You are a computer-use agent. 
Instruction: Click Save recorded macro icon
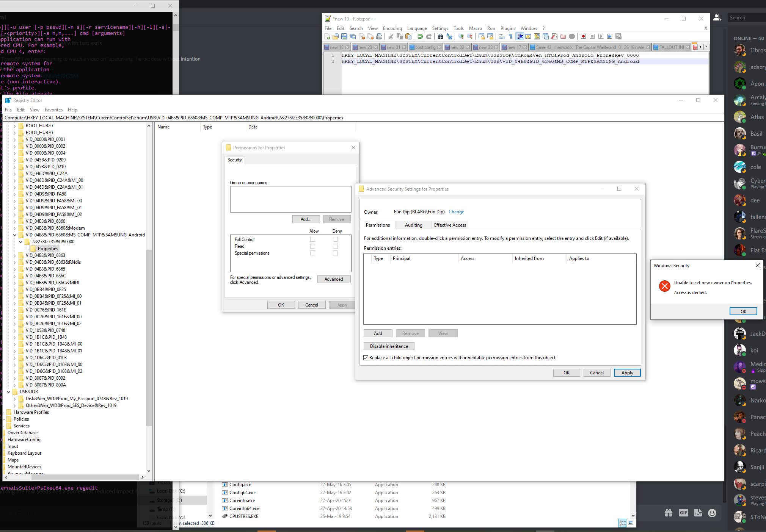pyautogui.click(x=618, y=36)
